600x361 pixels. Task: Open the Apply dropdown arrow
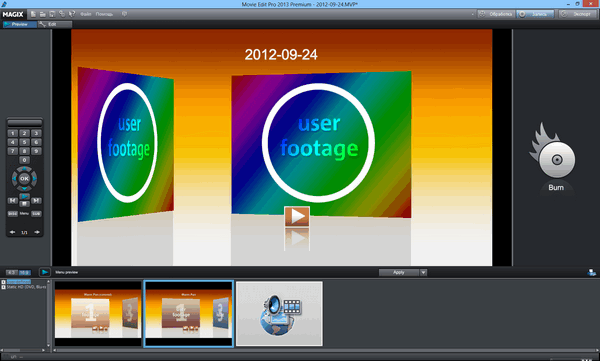[423, 272]
